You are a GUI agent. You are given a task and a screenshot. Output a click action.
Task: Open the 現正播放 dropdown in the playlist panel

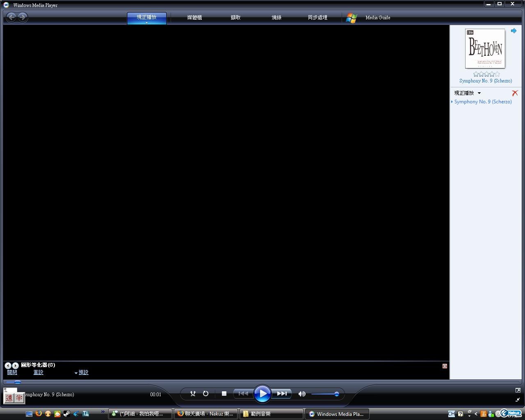[x=467, y=93]
